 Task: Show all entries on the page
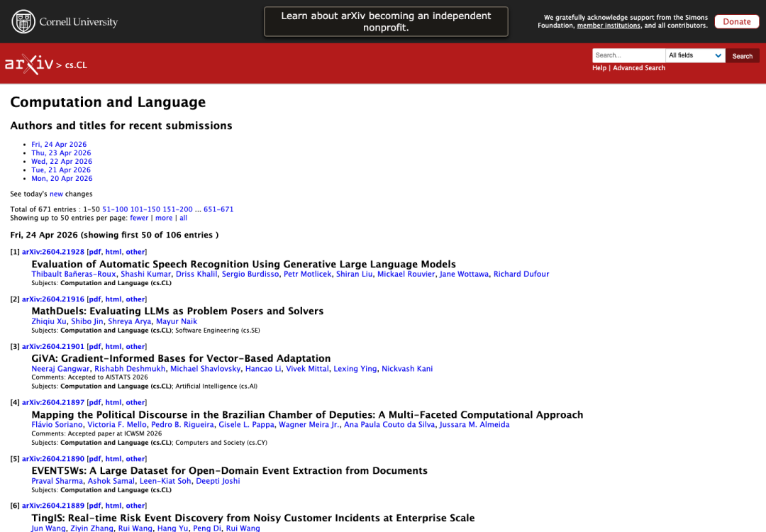click(183, 218)
